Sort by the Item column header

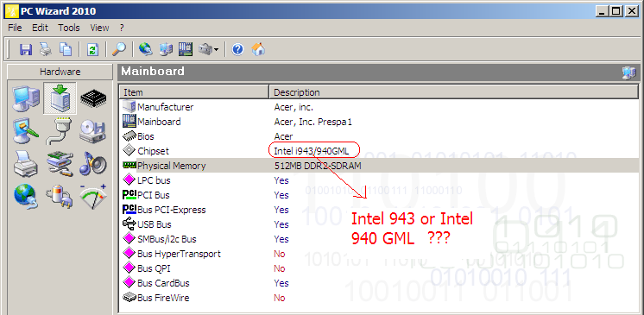click(194, 92)
